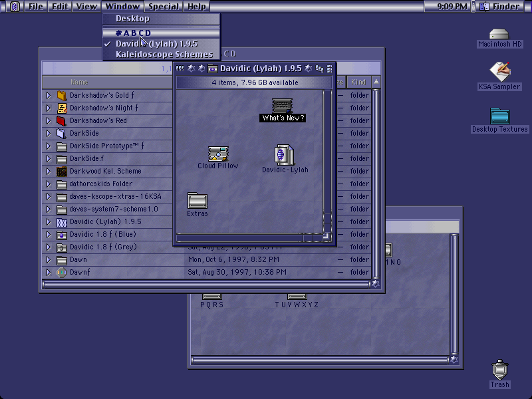Select the Extras folder icon
The width and height of the screenshot is (532, 399).
197,201
